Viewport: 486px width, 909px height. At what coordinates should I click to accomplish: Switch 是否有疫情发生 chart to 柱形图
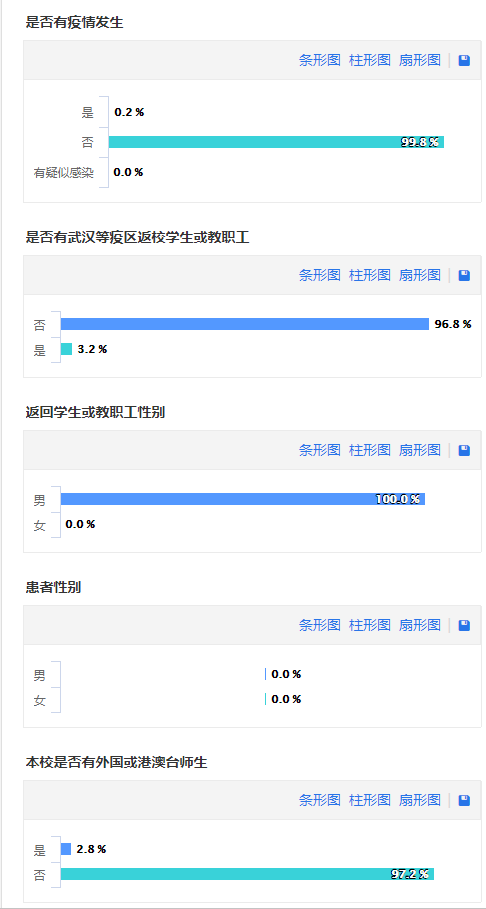click(x=369, y=60)
